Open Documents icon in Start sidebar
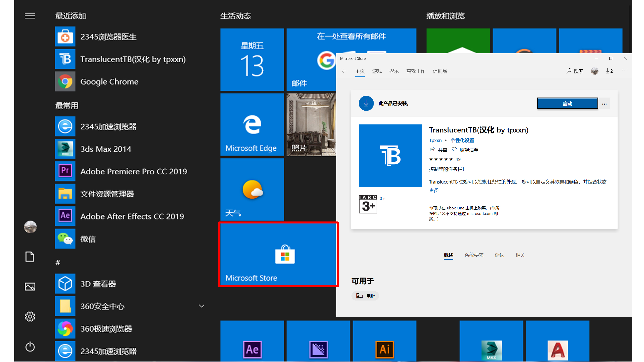Screen dimensions: 644x362 tap(30, 257)
